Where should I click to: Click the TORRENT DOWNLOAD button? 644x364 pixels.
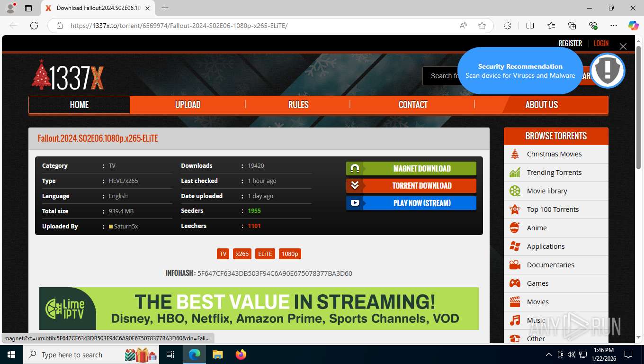pyautogui.click(x=411, y=186)
